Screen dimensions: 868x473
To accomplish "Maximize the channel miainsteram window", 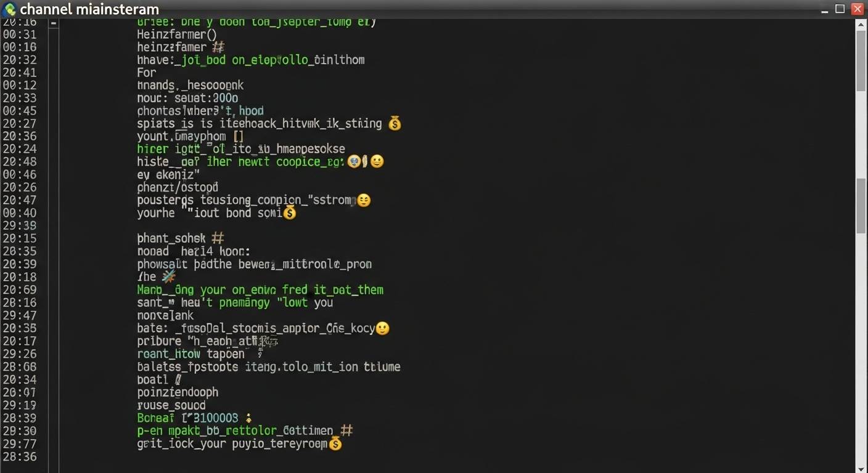I will [x=840, y=9].
